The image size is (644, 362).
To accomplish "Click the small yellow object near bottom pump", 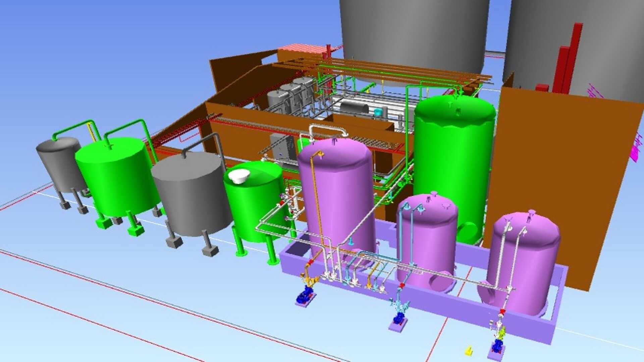I will [469, 351].
